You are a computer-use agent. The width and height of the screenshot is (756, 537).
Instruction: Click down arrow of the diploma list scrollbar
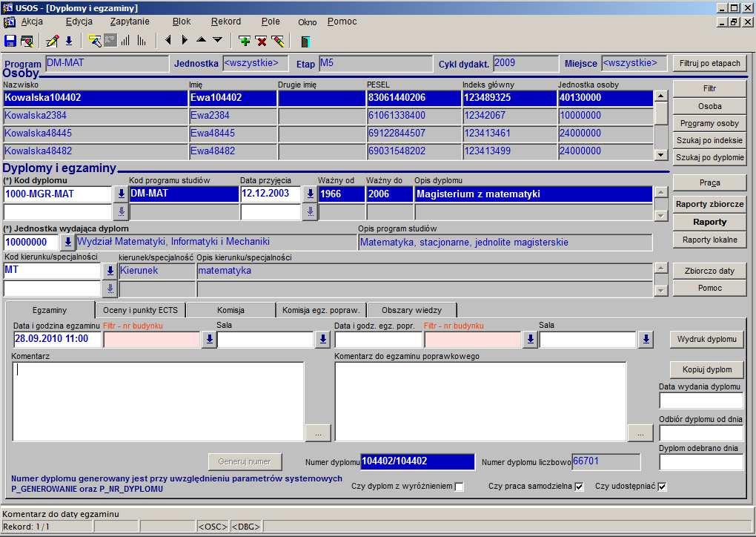660,216
